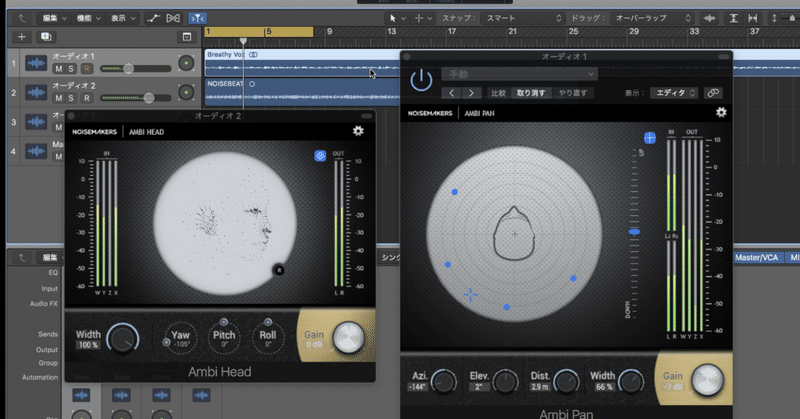Open the crosshair command-click tool menu
This screenshot has height=419, width=800.
(x=422, y=18)
